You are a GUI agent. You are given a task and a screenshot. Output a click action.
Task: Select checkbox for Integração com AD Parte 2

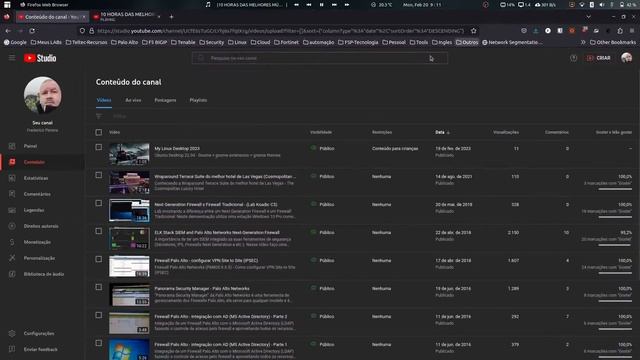(99, 315)
